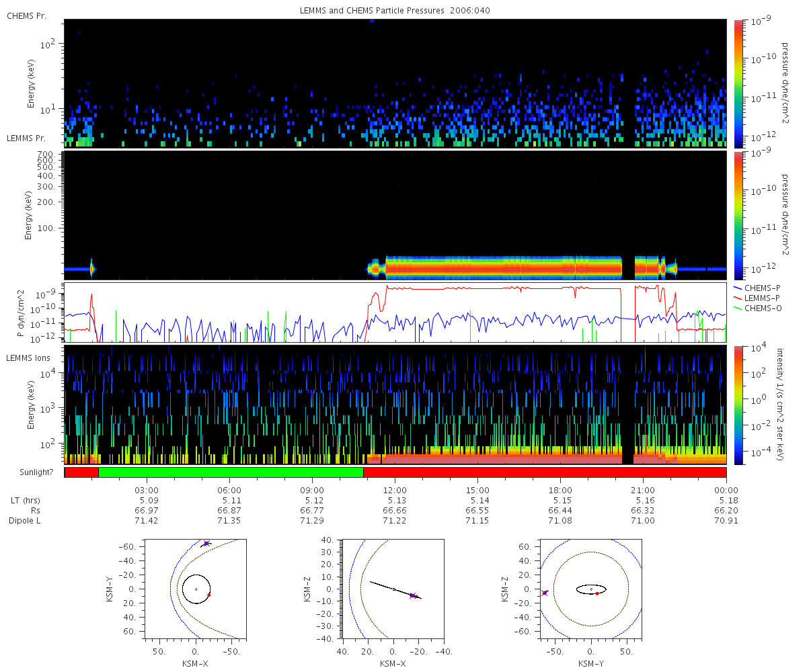The image size is (807, 672).
Task: Select the 21:00 time axis tick label
Action: pos(643,489)
